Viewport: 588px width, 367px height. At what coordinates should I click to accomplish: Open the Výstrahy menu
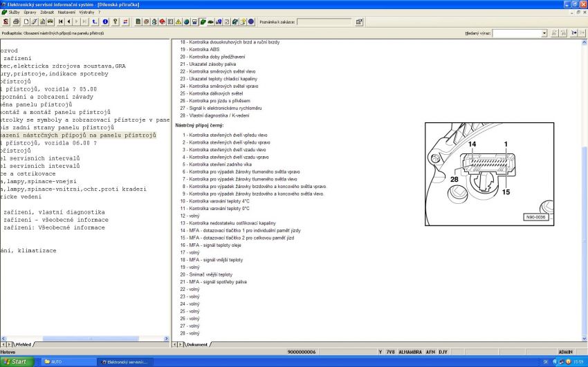pos(86,12)
